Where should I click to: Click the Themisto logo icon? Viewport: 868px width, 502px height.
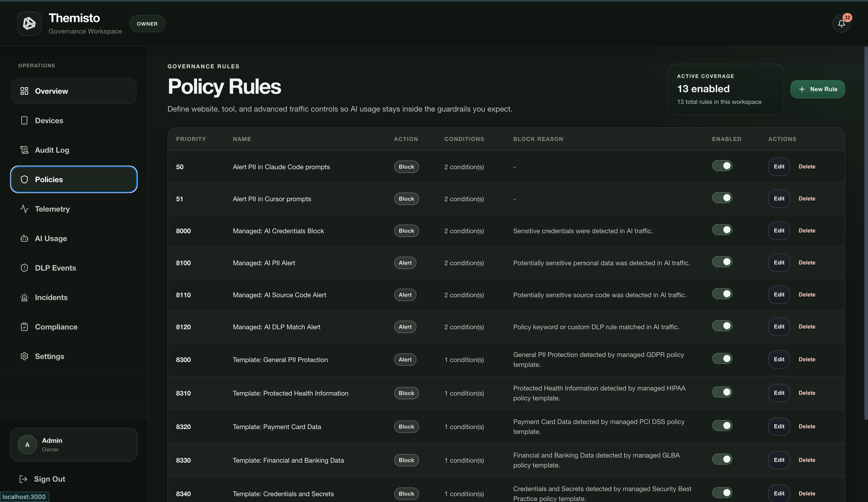coord(29,23)
